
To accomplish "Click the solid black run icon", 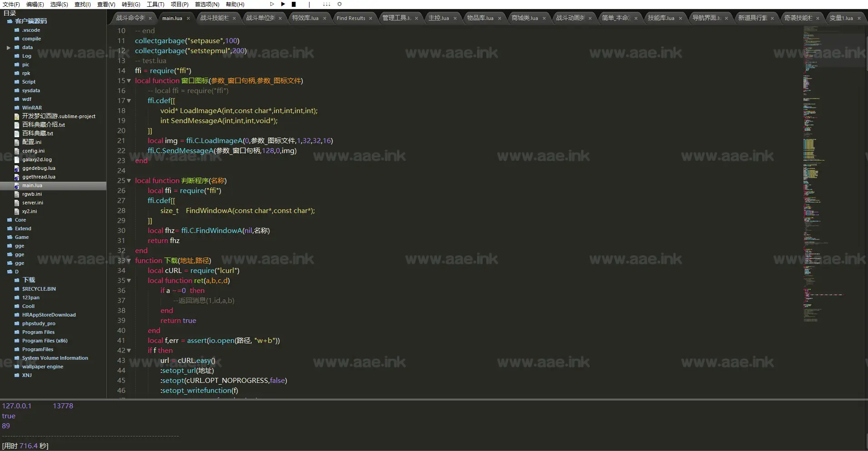I will point(283,4).
